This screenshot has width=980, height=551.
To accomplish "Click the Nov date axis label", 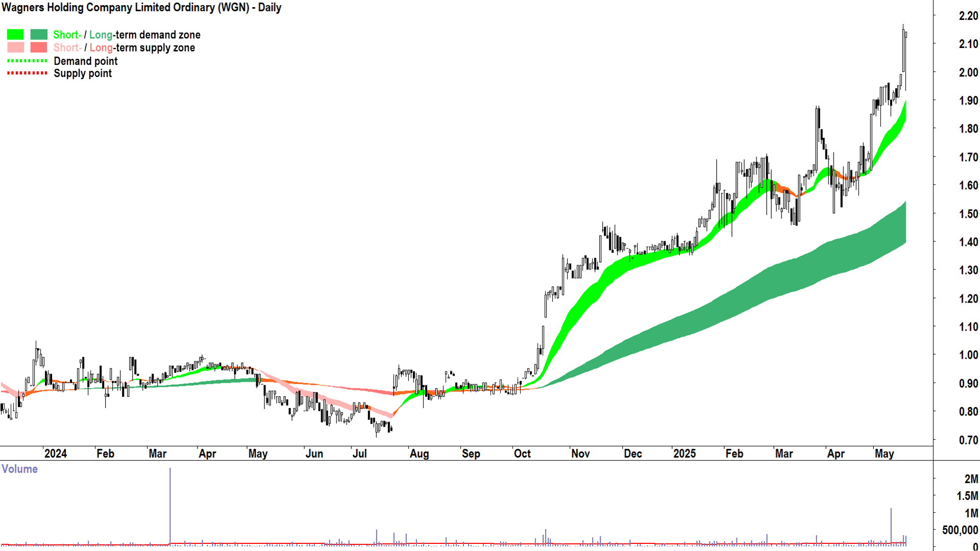I will click(x=580, y=454).
